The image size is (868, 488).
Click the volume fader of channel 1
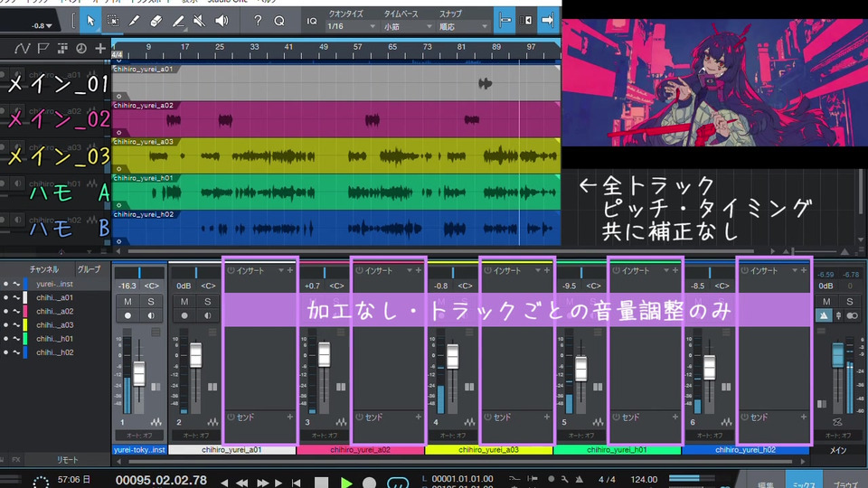pos(139,374)
